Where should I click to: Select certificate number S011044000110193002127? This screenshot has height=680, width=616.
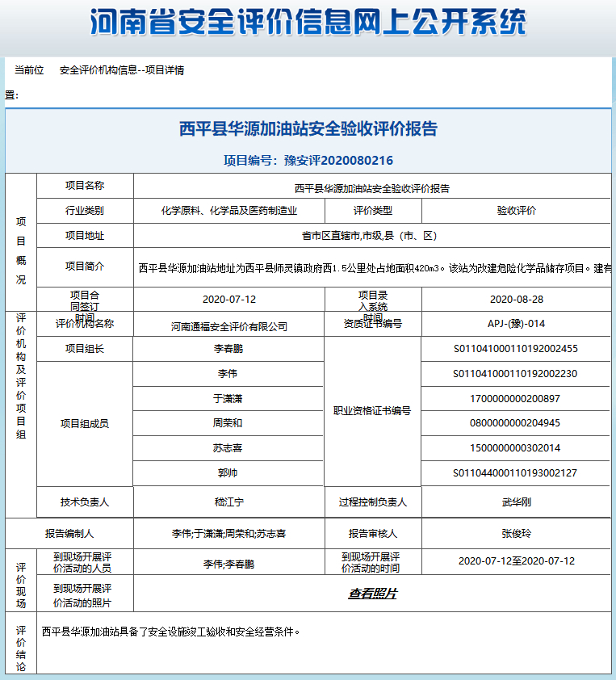pos(515,472)
